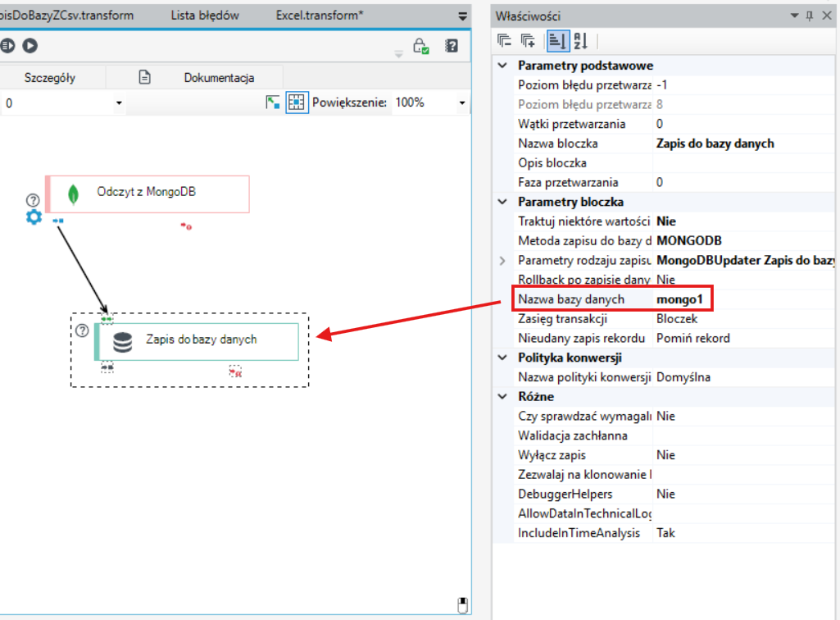Screen dimensions: 840x620
Task: Open the Szczegóły tab
Action: point(50,78)
